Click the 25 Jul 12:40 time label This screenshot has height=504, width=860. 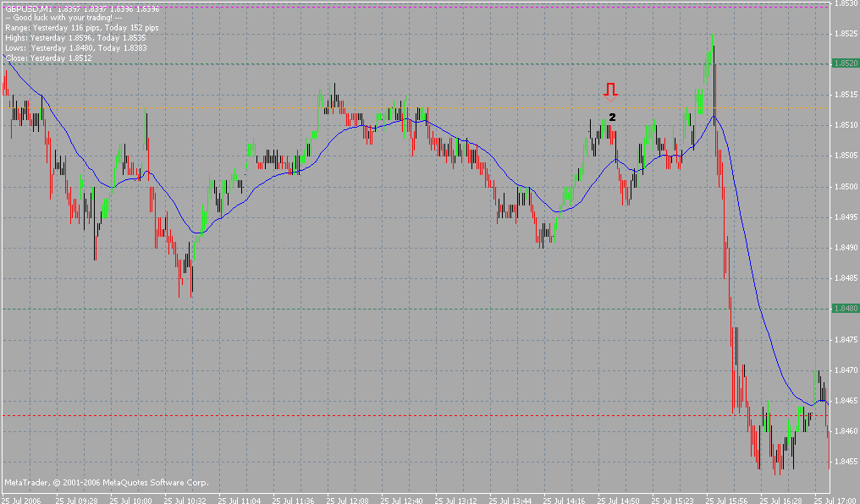(x=402, y=500)
